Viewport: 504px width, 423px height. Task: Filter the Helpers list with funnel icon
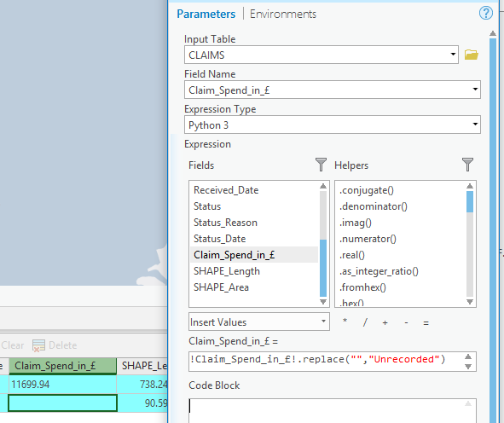pos(467,165)
